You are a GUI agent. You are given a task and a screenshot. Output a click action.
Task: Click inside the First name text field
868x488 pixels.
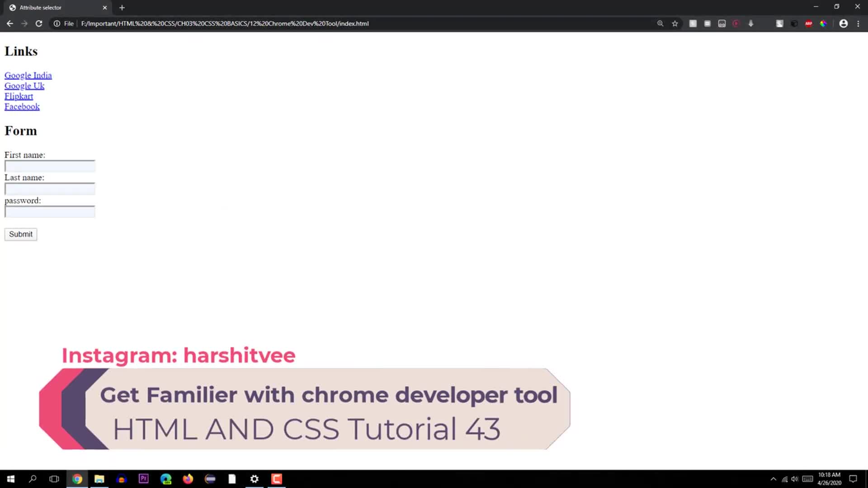(x=49, y=166)
